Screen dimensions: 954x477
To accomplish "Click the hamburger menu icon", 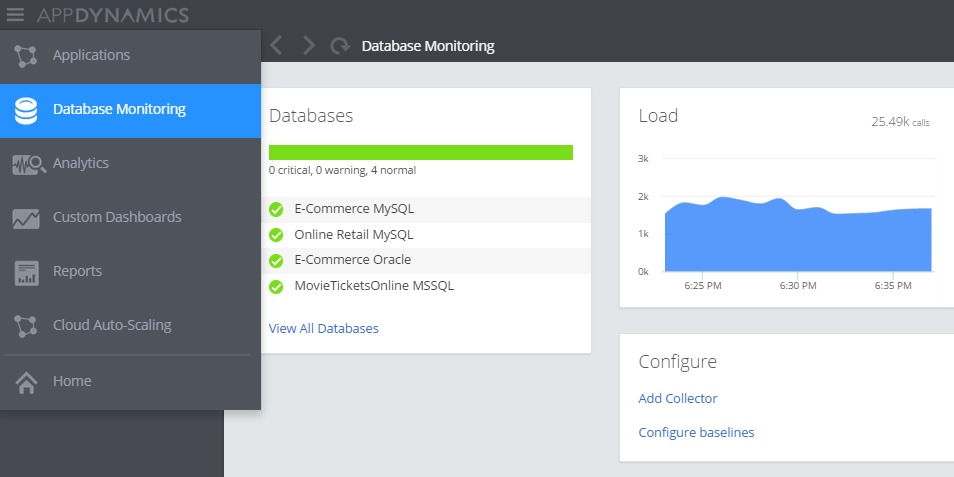I will pos(16,14).
